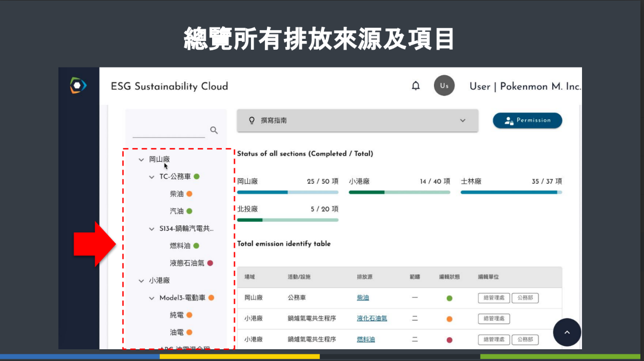644x361 pixels.
Task: Click the ESG hexagon logo in sidebar
Action: tap(78, 86)
